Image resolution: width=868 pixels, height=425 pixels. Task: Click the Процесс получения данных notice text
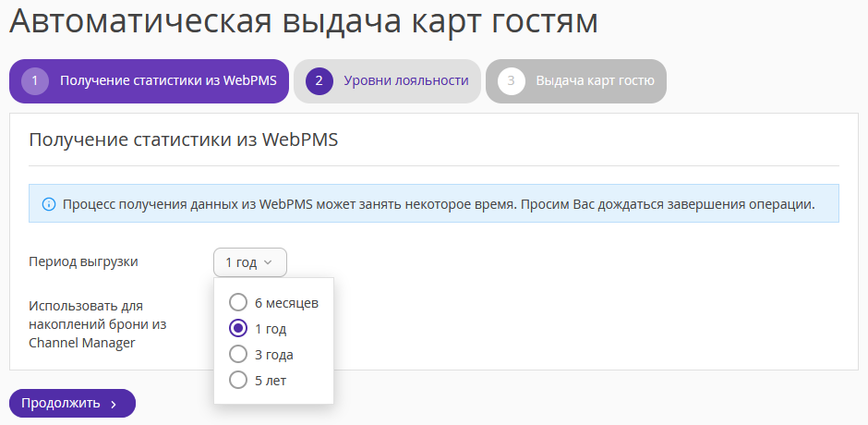(x=439, y=204)
